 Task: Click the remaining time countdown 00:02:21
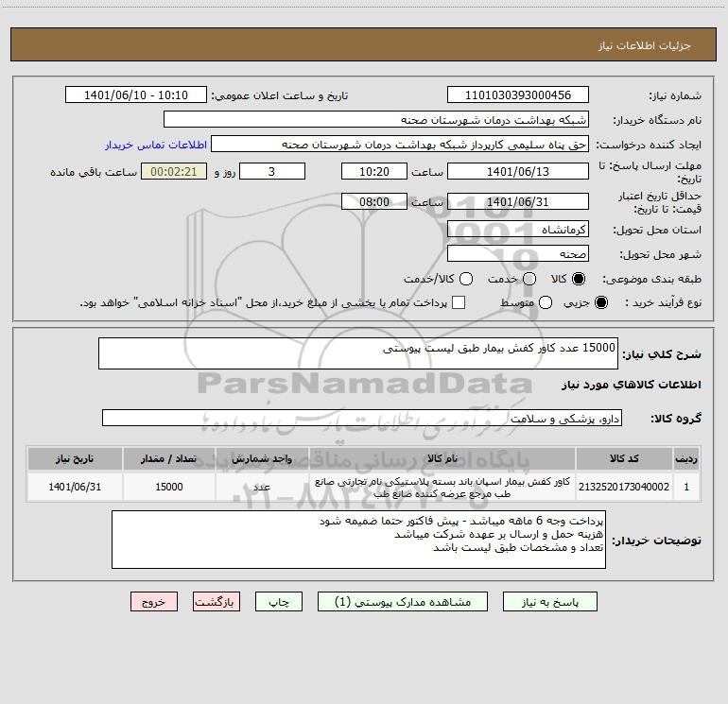(x=174, y=171)
